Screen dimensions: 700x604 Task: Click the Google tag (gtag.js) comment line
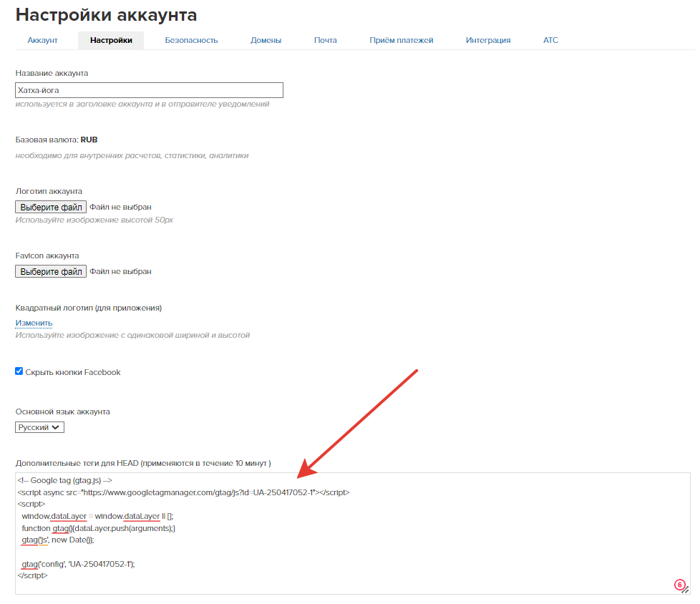click(64, 480)
